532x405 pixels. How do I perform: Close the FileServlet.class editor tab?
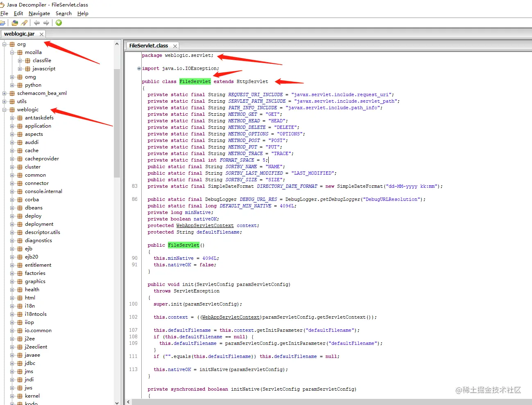(x=175, y=46)
